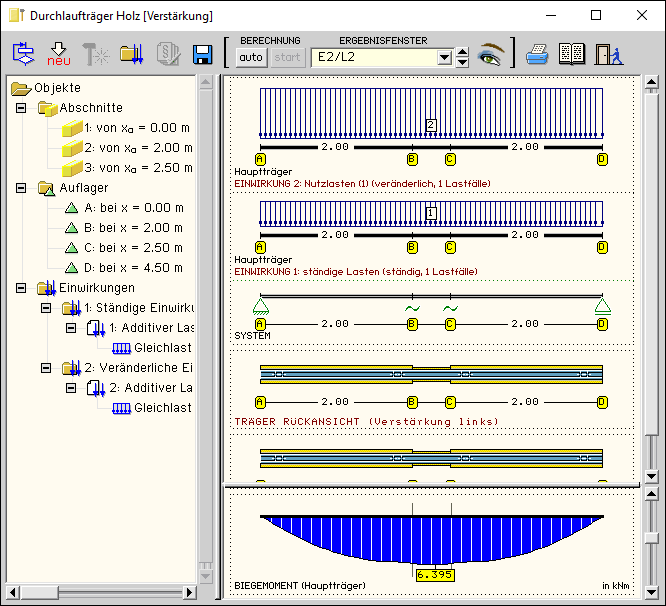
Task: Click the load folder icon with blue arrows
Action: tap(131, 55)
